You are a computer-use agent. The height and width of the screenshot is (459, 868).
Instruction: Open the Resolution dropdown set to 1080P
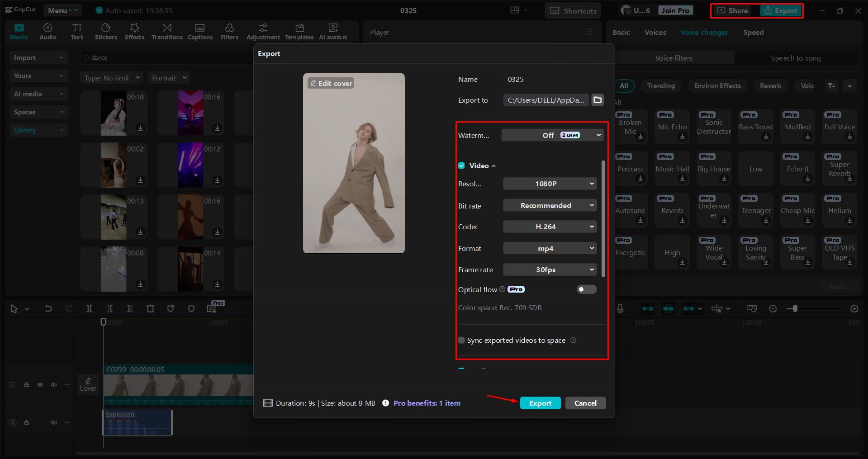click(x=550, y=184)
